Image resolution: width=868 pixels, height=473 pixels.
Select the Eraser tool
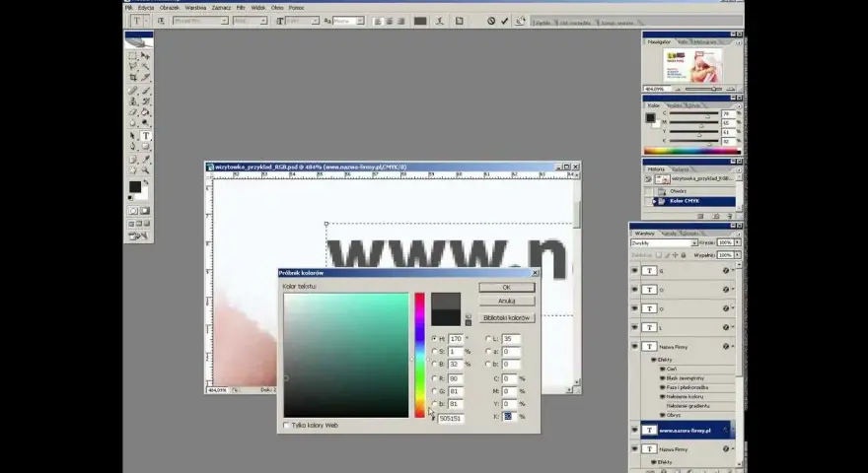133,111
